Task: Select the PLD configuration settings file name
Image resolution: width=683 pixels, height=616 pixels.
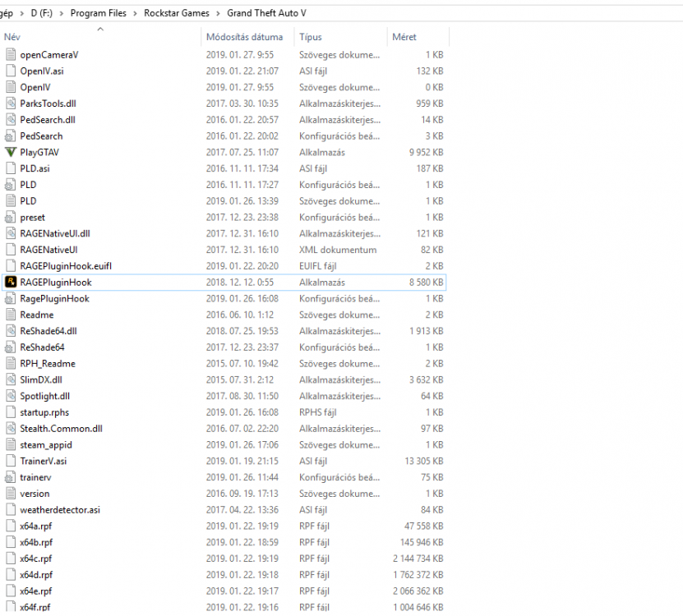Action: coord(28,185)
